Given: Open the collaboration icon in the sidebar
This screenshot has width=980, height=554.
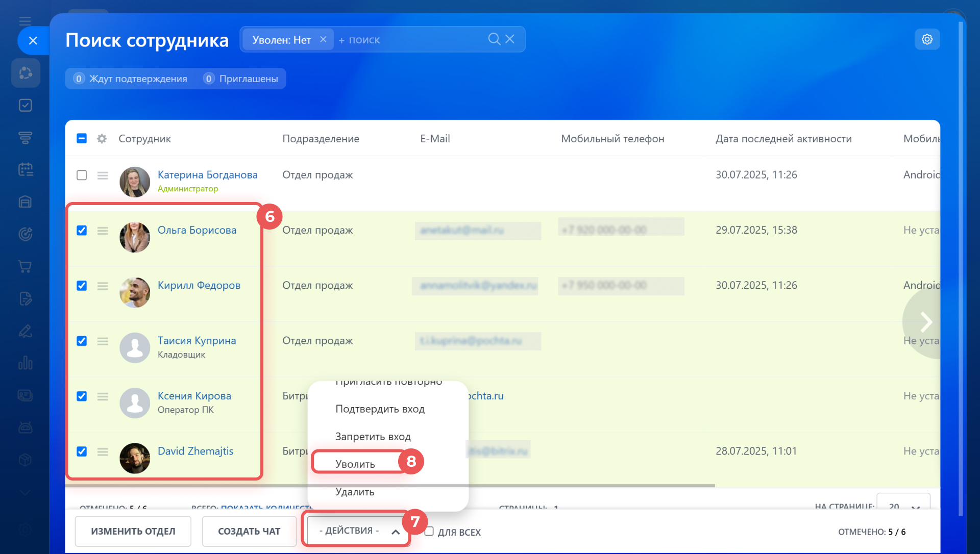Looking at the screenshot, I should (26, 73).
